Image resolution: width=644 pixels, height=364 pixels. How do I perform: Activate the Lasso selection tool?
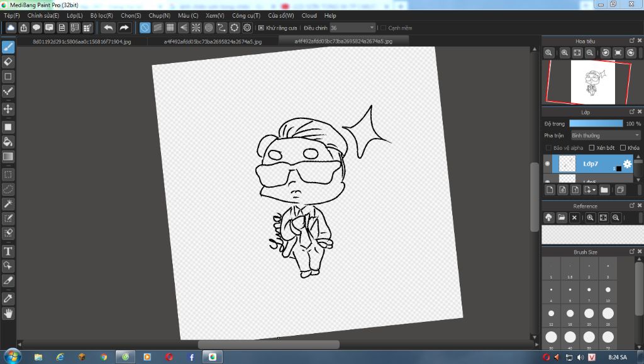8,189
